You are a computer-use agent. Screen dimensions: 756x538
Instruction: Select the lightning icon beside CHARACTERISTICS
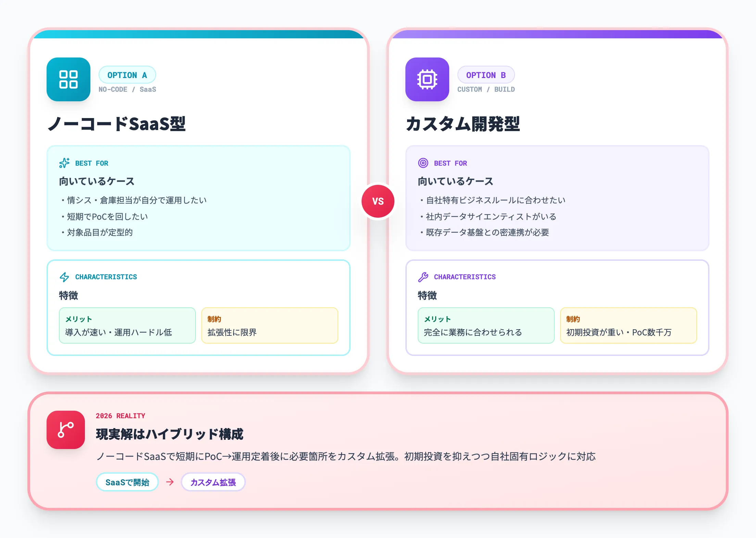64,277
